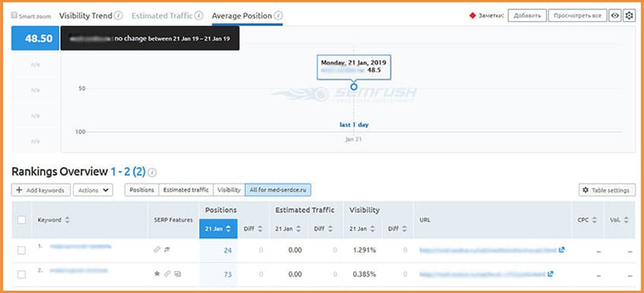The width and height of the screenshot is (644, 293).
Task: Select the Visibility view tab
Action: point(229,190)
